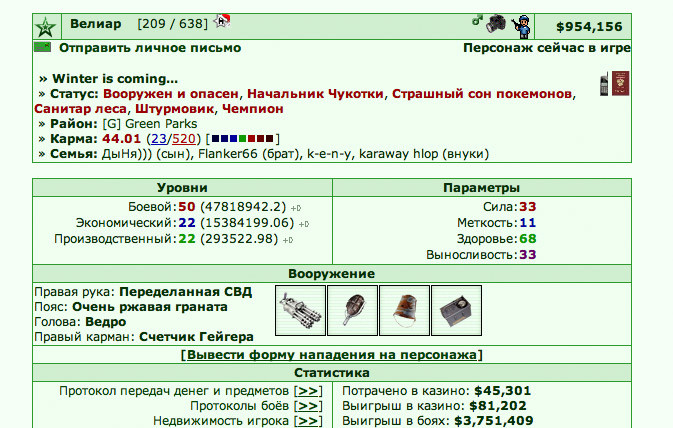Open the house icon with Santa hat
The image size is (673, 428).
point(222,20)
